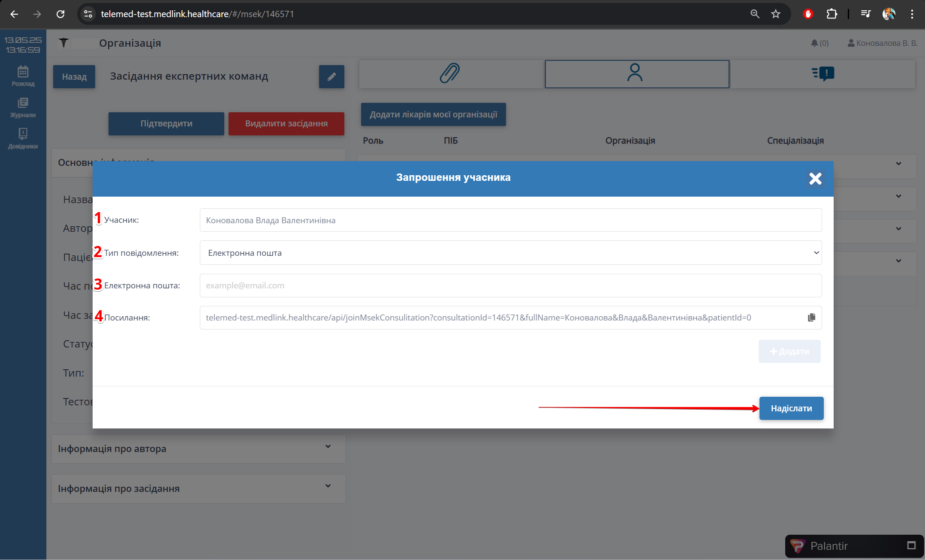925x560 pixels.
Task: Click the Надіслати button
Action: click(791, 408)
